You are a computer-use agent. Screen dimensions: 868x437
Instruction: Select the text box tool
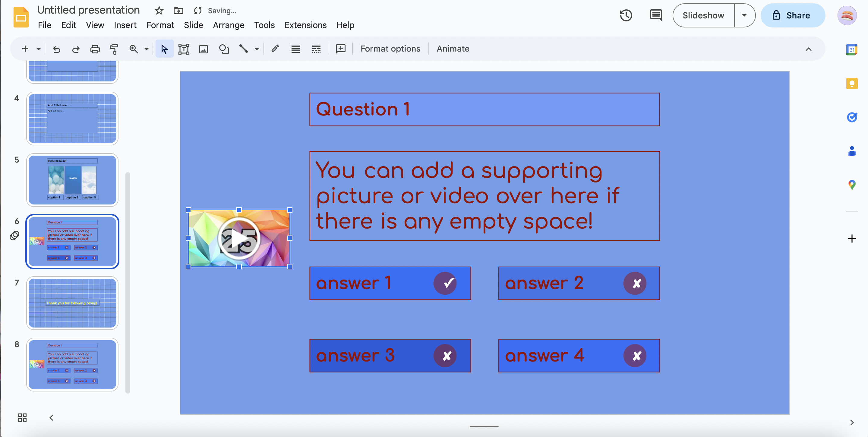click(x=184, y=49)
